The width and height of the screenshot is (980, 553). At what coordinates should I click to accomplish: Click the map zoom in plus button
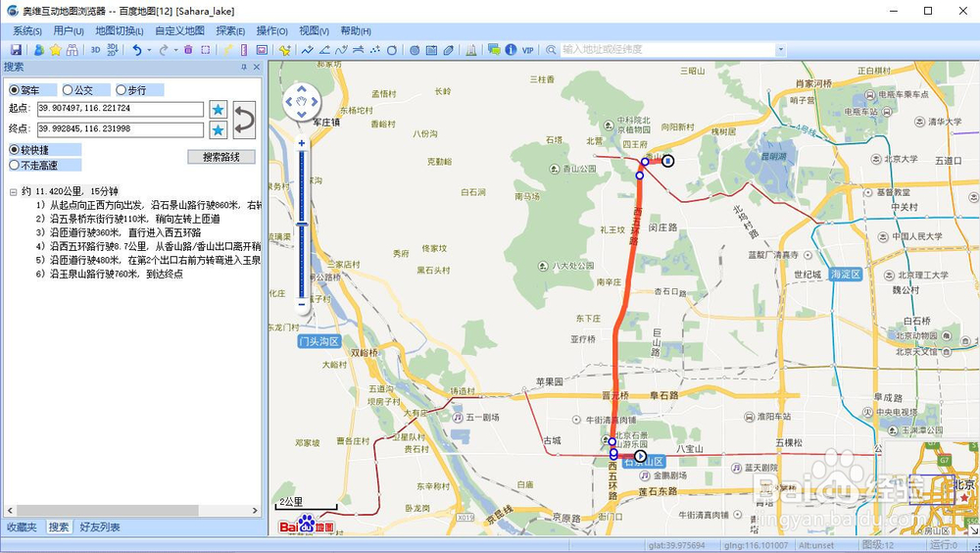point(302,143)
